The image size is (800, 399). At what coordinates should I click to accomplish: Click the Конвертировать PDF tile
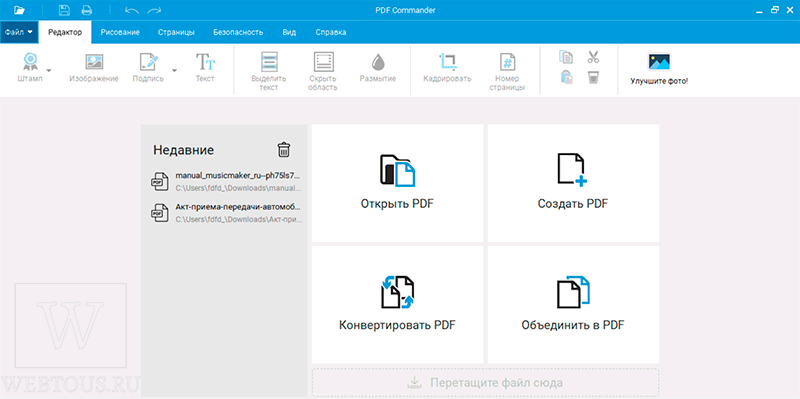click(x=397, y=305)
